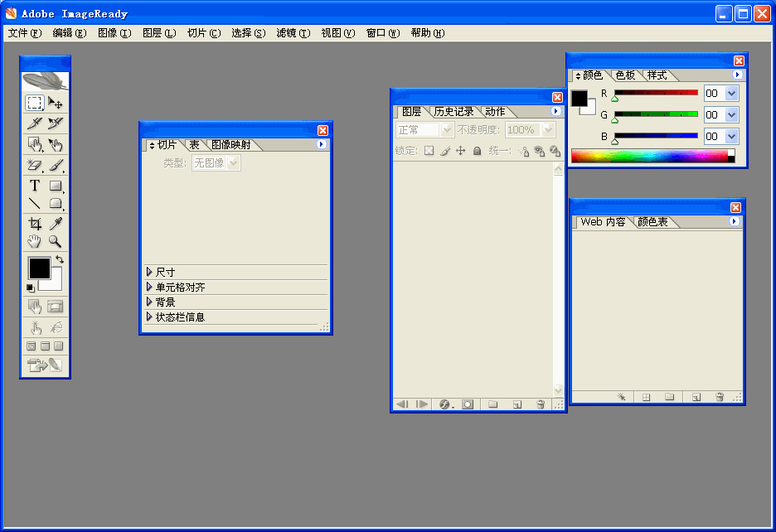Expand the 背景 section in Slice panel
776x532 pixels.
click(166, 302)
